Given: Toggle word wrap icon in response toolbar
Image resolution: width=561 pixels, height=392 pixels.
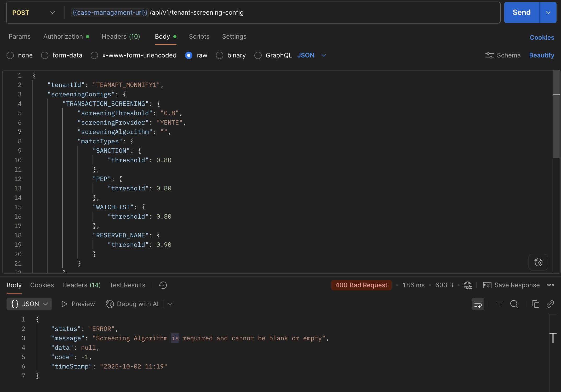Looking at the screenshot, I should click(478, 304).
